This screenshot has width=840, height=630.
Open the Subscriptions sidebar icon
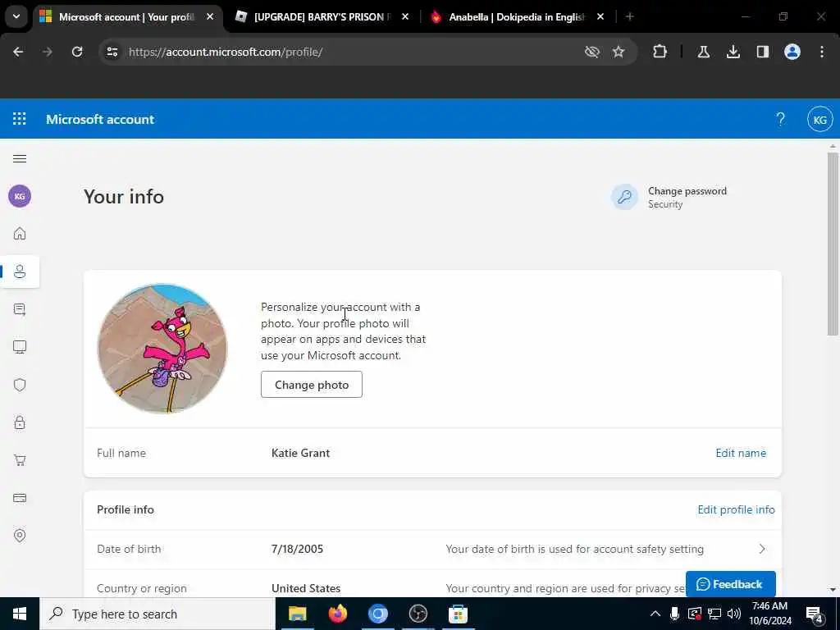point(20,309)
